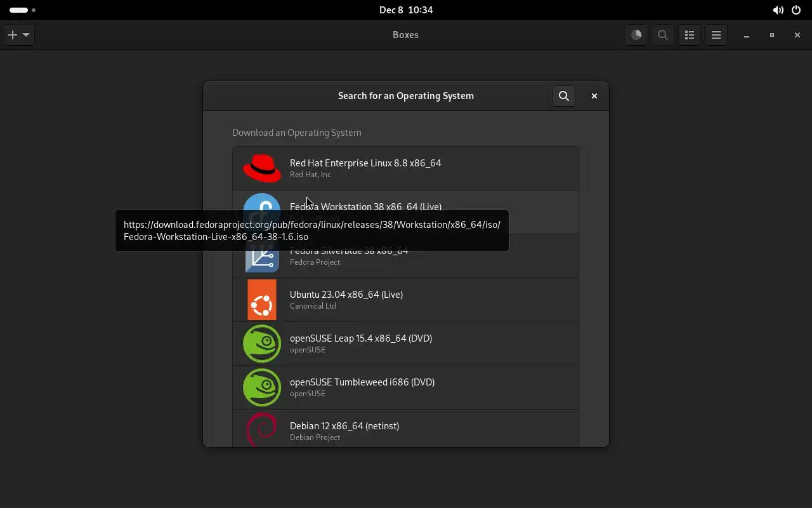Open the power icon in the top bar
The width and height of the screenshot is (812, 508).
[x=796, y=10]
